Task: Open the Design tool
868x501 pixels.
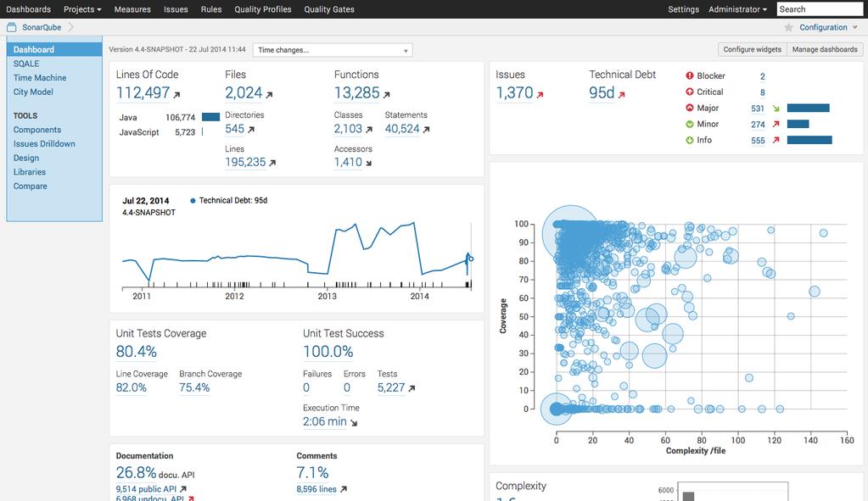Action: (x=26, y=158)
